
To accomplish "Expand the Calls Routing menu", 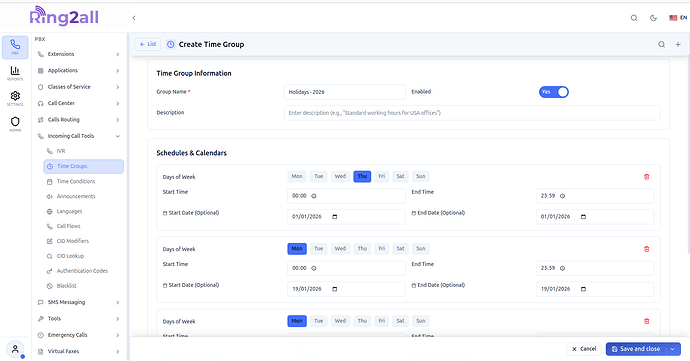I will 79,120.
